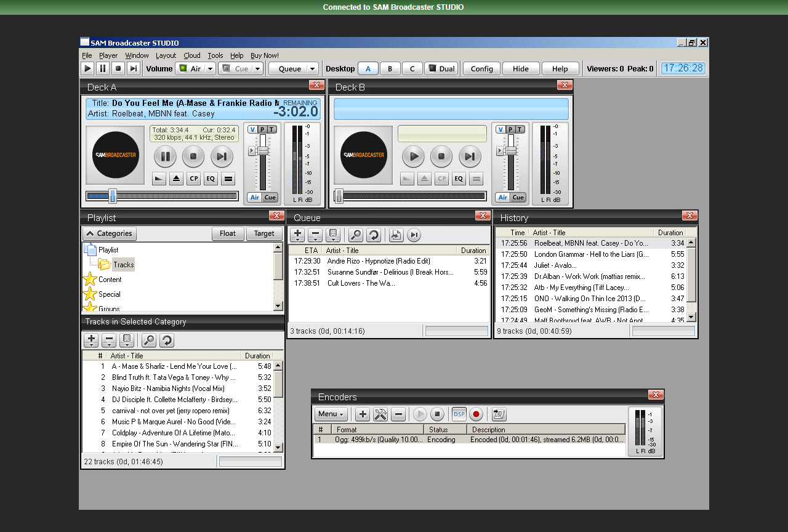Collapse the Categories section in Playlist
Viewport: 788px width, 532px height.
tap(110, 233)
